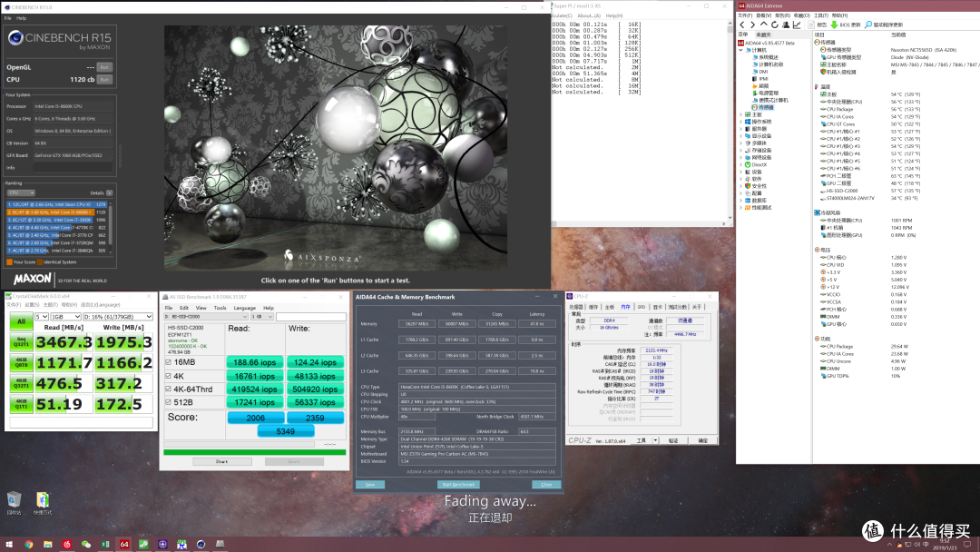
Task: Expand the 性能测试 tree node in AIDA64
Action: click(x=741, y=208)
